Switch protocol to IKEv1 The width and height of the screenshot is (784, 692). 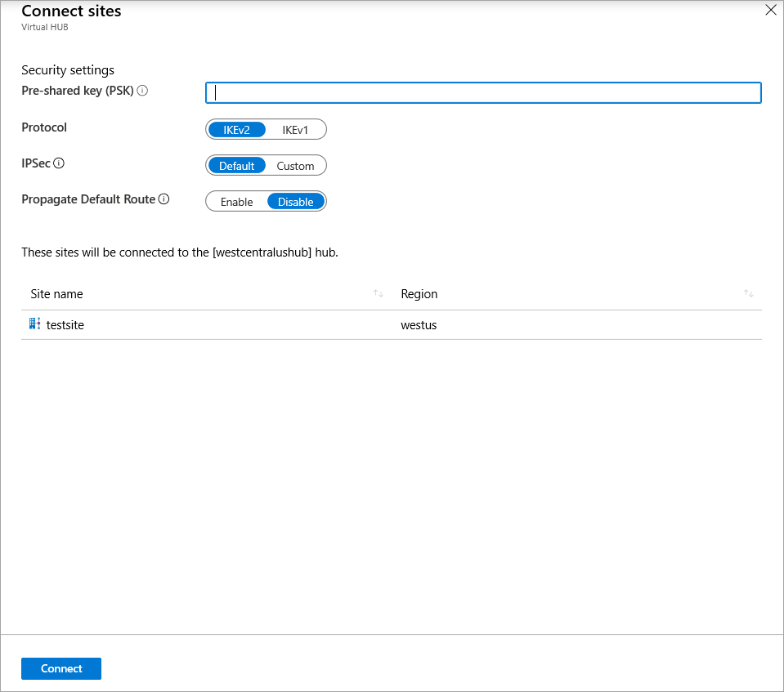tap(295, 130)
